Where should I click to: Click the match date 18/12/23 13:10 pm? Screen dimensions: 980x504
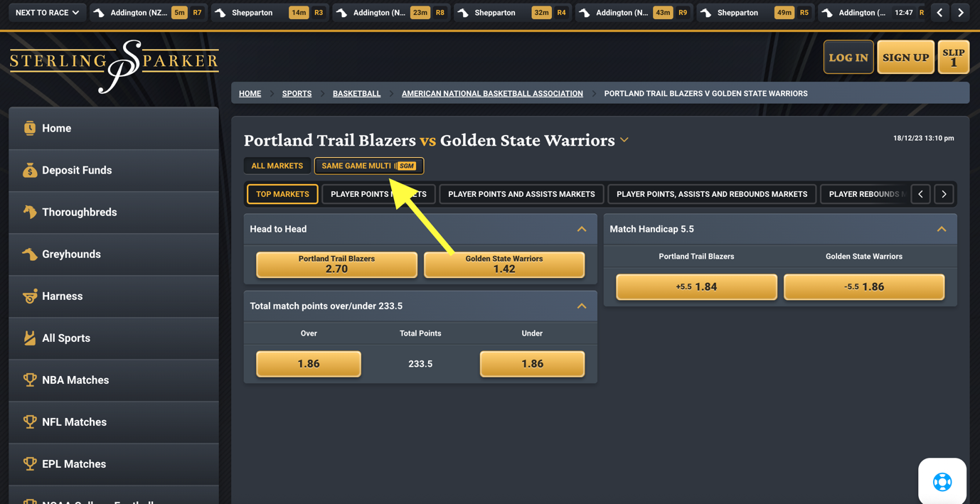tap(923, 138)
